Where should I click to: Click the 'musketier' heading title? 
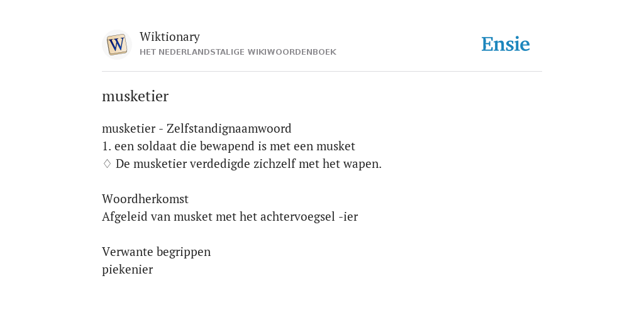point(135,96)
